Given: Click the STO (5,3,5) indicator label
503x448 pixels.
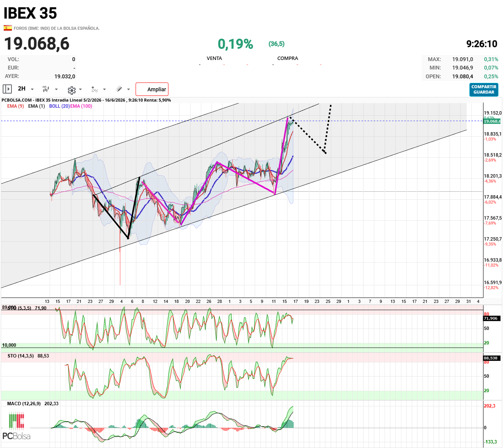Looking at the screenshot, I should point(19,308).
